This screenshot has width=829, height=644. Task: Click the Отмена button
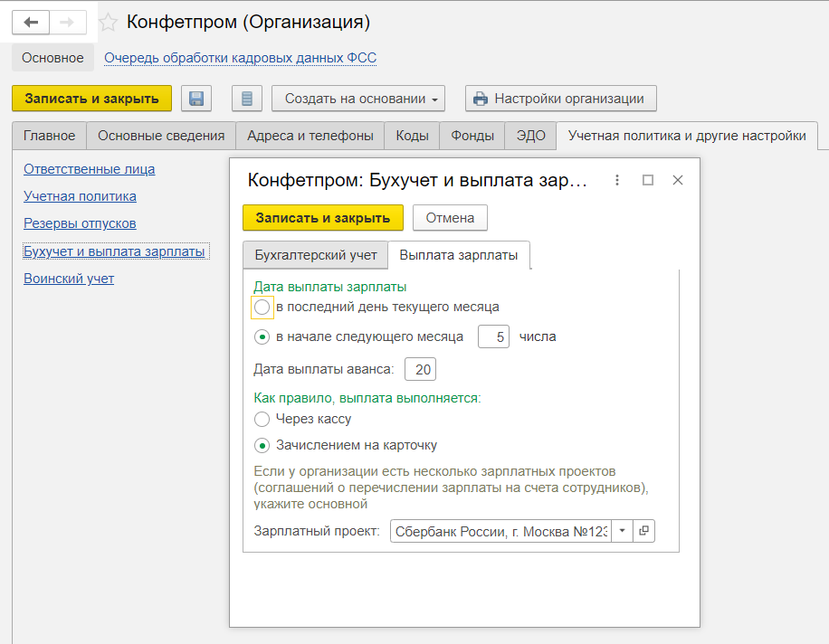tap(450, 218)
